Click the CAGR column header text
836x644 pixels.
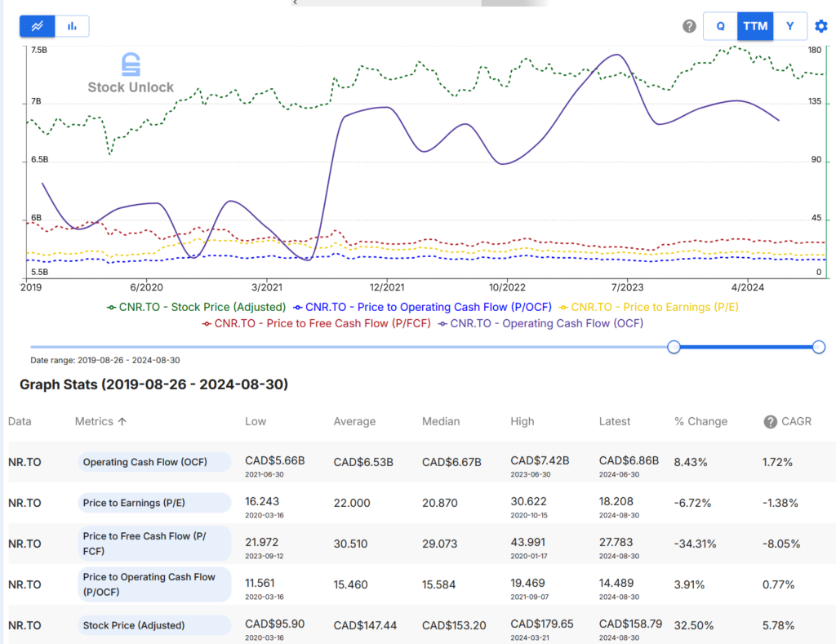[796, 421]
